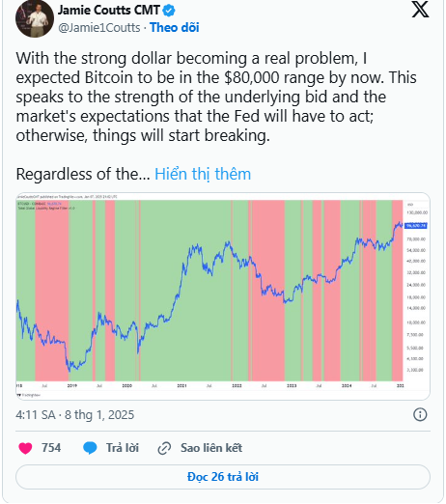Click the tweet body text paragraph
This screenshot has width=446, height=504.
[x=216, y=97]
